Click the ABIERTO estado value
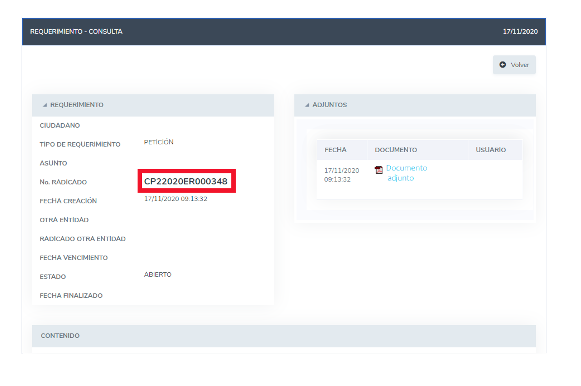Viewport: 581px width, 386px height. click(x=157, y=274)
